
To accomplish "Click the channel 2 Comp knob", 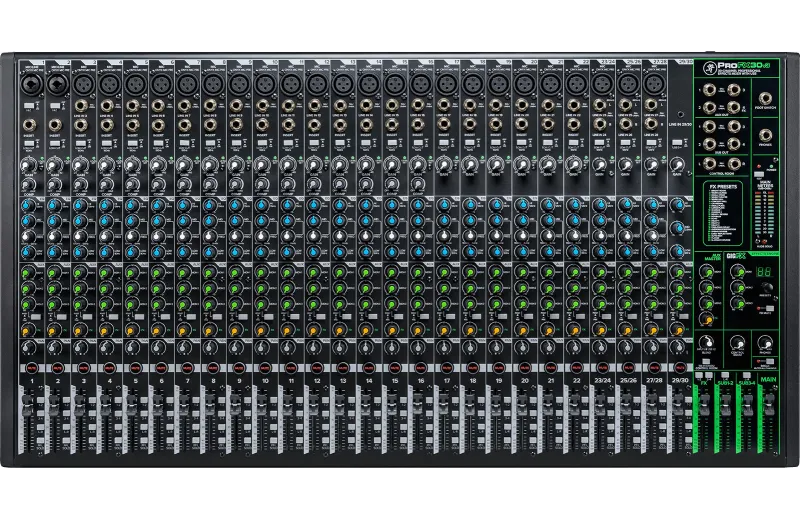I will 53,185.
